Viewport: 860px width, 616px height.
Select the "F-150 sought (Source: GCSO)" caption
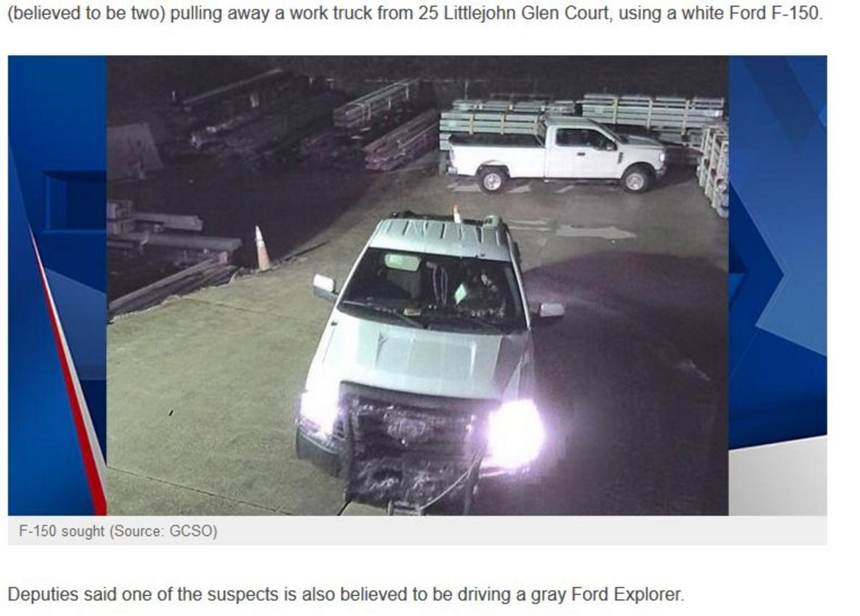pyautogui.click(x=118, y=531)
